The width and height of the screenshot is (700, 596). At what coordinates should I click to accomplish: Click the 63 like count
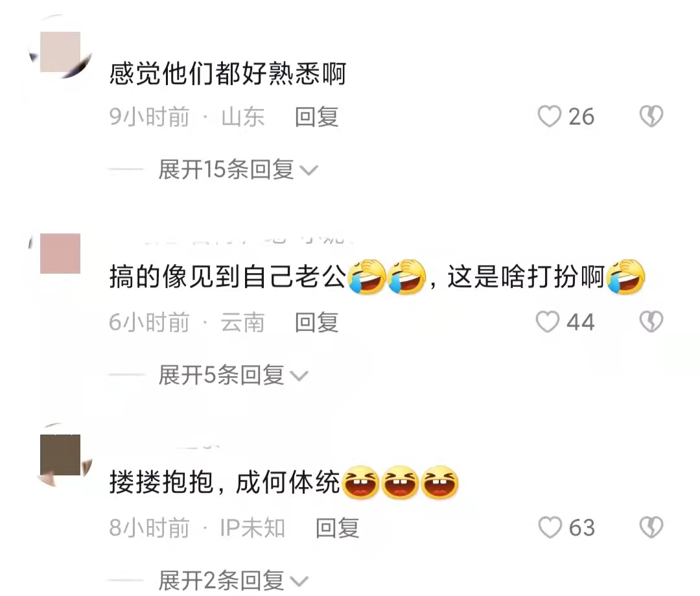[581, 528]
